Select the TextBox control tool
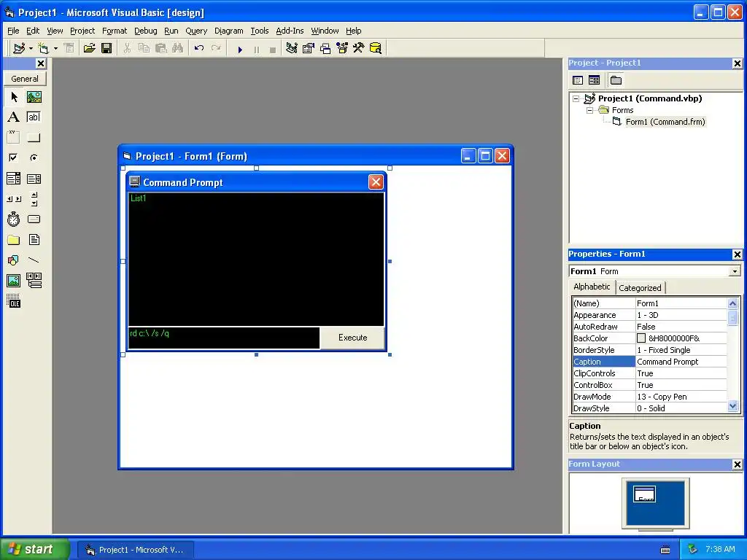This screenshot has height=560, width=747. click(x=34, y=117)
